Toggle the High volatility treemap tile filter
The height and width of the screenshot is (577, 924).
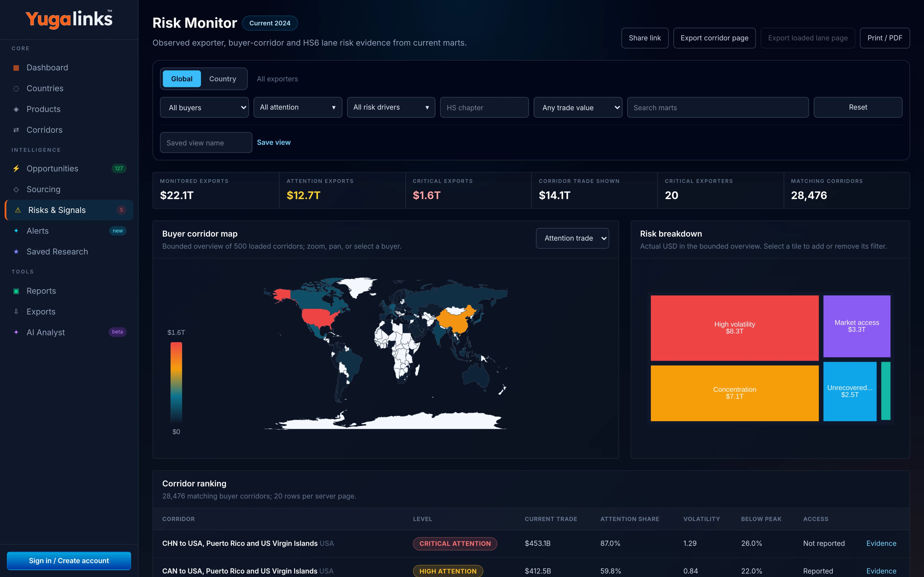coord(735,328)
